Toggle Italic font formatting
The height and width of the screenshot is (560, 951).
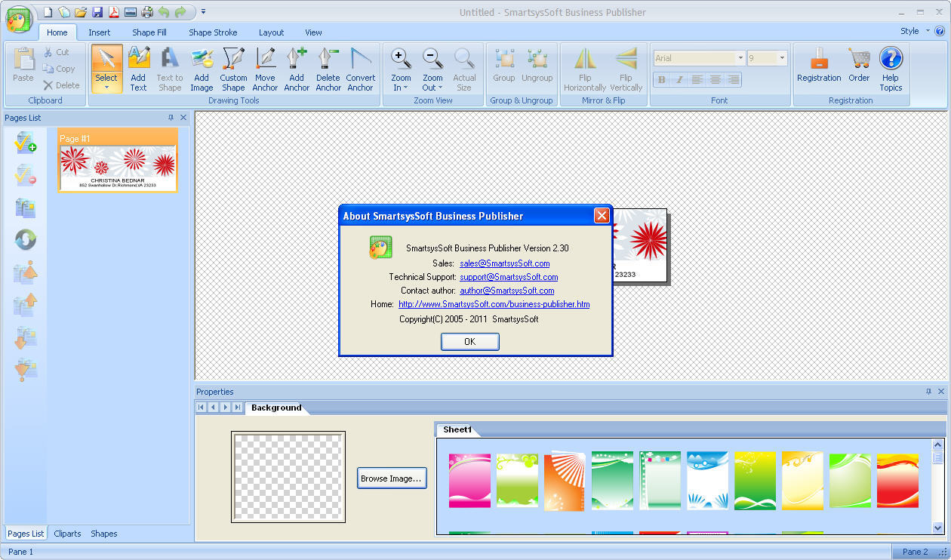(679, 79)
